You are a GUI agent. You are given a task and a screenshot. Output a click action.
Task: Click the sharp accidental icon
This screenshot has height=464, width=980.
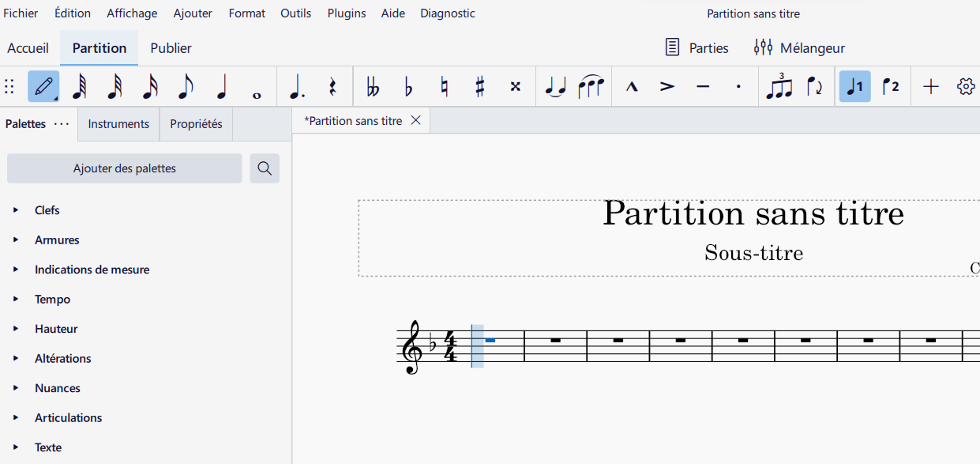(x=480, y=87)
